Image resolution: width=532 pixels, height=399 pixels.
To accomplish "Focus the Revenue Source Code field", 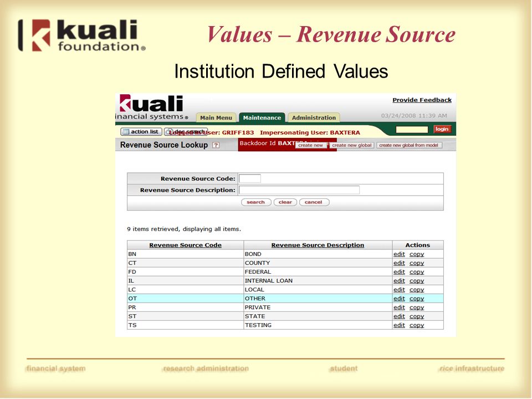I will (x=250, y=178).
